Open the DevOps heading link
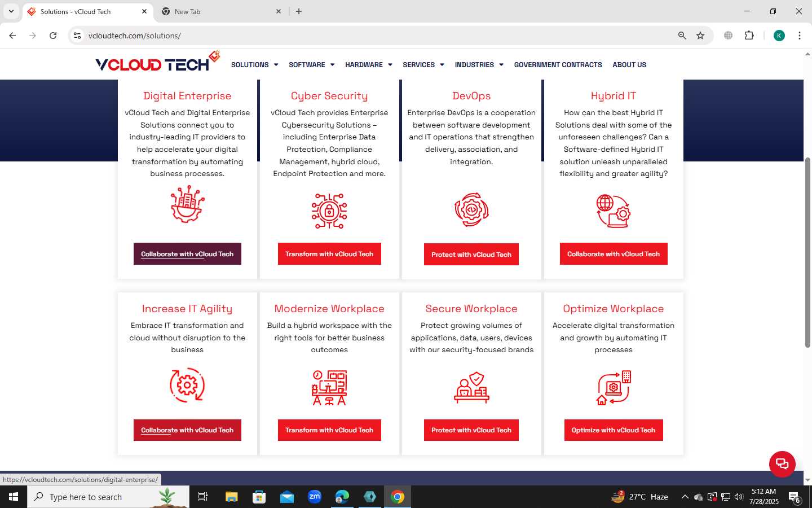 pos(471,96)
